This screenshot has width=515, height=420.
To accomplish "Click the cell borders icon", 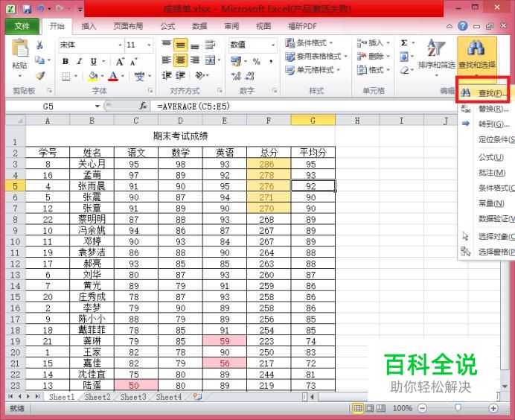I will click(65, 76).
